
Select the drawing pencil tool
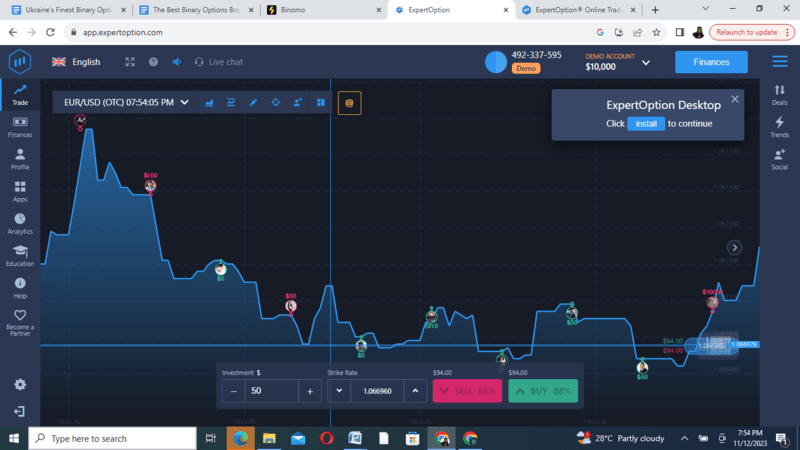(x=253, y=103)
